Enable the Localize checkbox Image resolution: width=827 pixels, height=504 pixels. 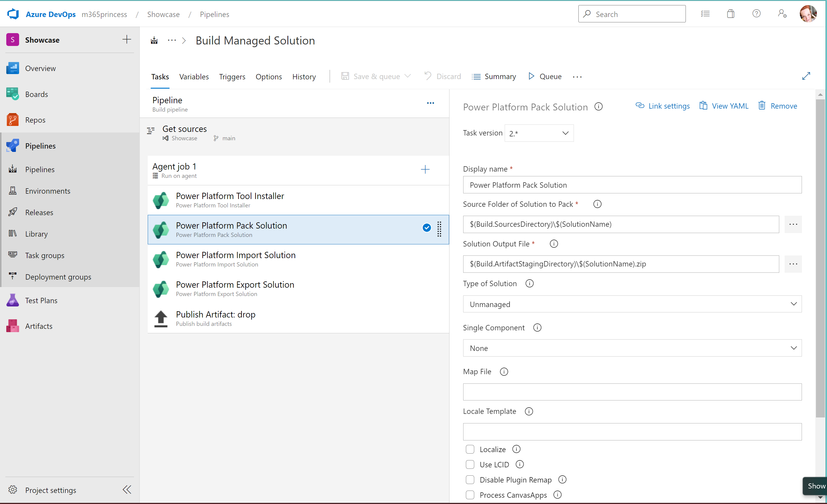(x=470, y=449)
